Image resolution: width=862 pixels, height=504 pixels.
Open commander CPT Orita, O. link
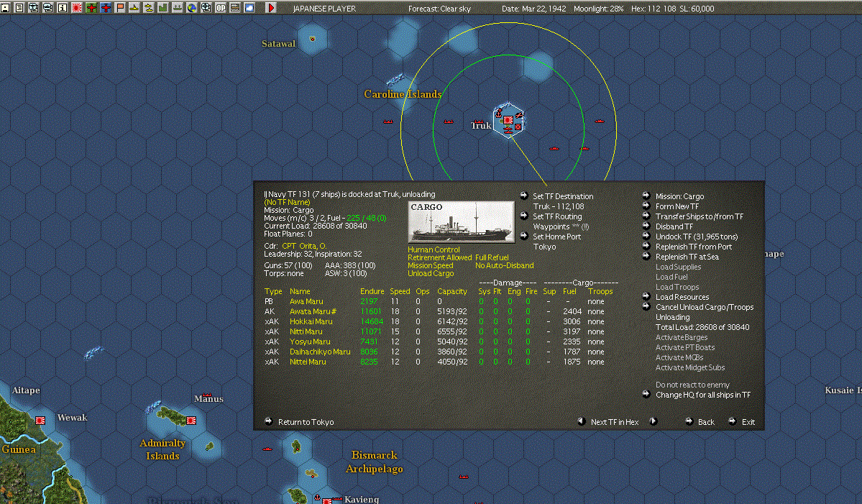[304, 246]
